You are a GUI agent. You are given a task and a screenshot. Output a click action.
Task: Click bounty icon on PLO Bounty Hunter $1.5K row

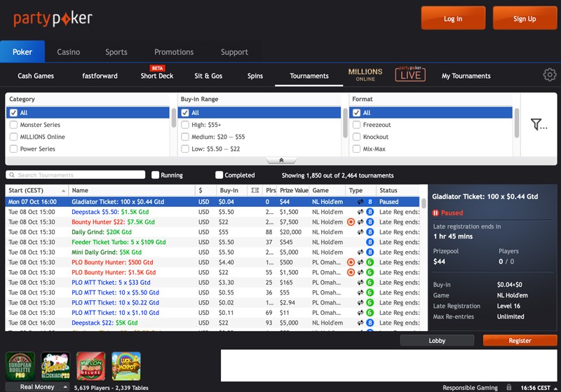(x=351, y=272)
